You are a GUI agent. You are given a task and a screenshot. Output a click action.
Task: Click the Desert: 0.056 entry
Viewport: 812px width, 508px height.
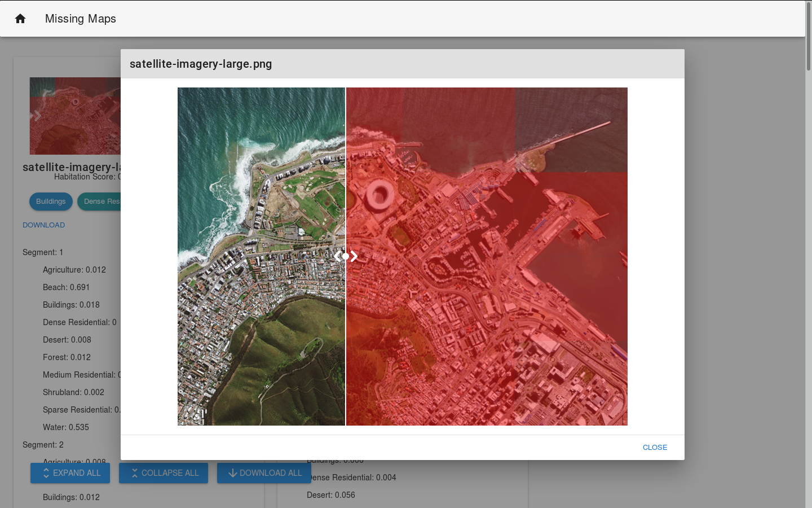pos(331,495)
